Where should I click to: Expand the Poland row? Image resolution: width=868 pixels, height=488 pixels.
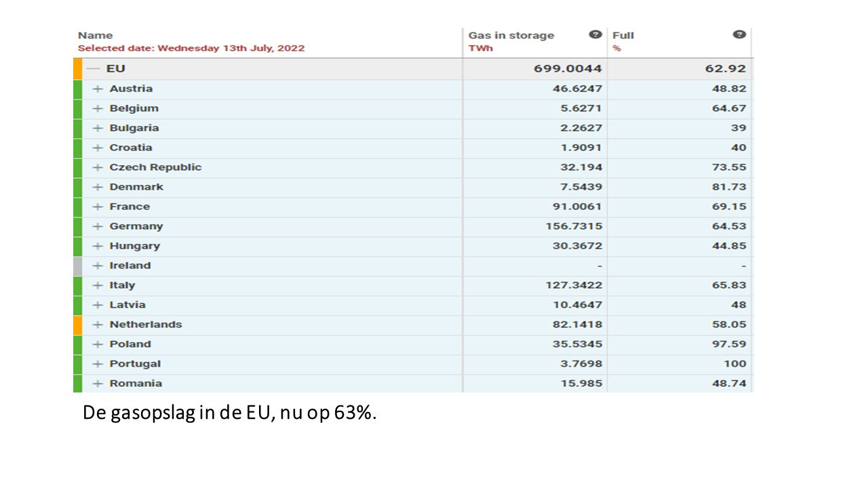98,344
